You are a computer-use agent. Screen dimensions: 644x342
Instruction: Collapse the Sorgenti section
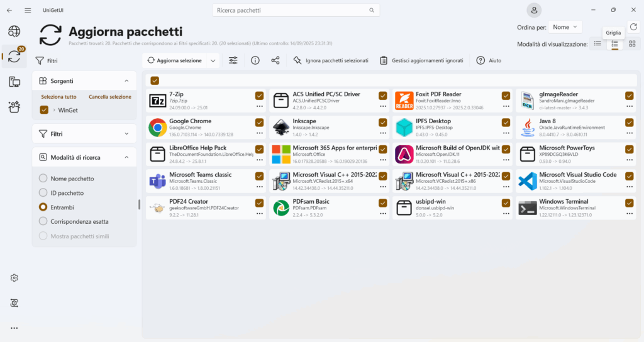tap(126, 81)
